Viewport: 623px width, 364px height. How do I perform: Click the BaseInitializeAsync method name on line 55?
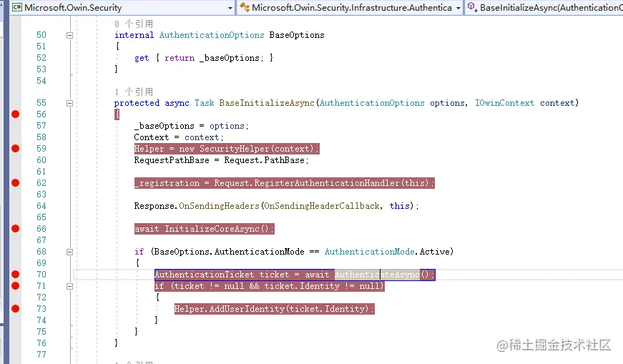267,103
